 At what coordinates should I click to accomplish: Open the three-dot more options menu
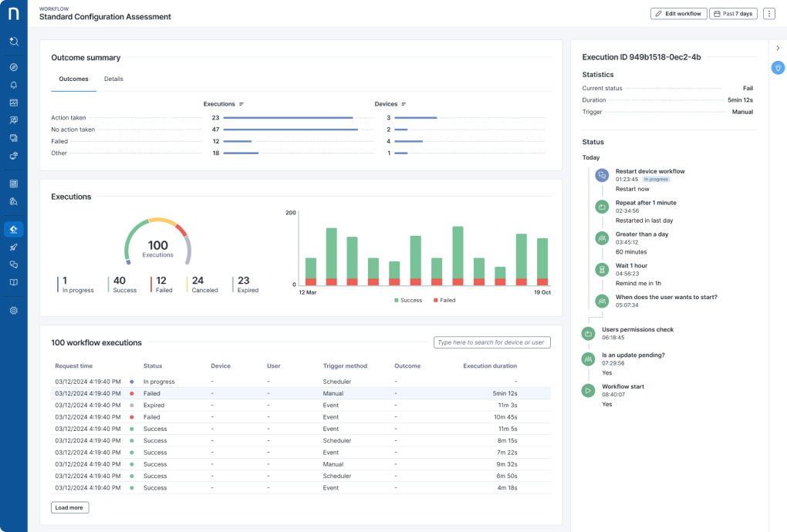pyautogui.click(x=768, y=14)
